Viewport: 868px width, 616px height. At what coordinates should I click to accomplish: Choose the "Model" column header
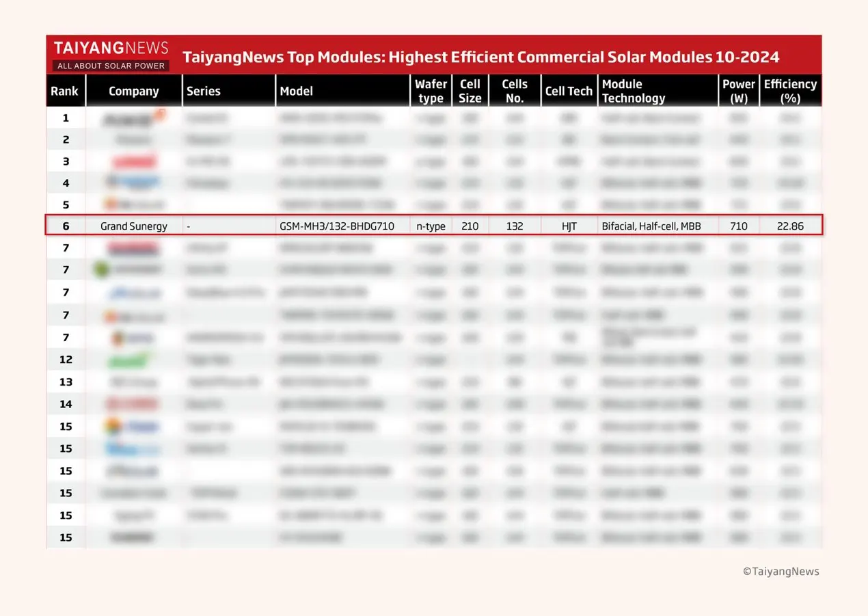(297, 91)
